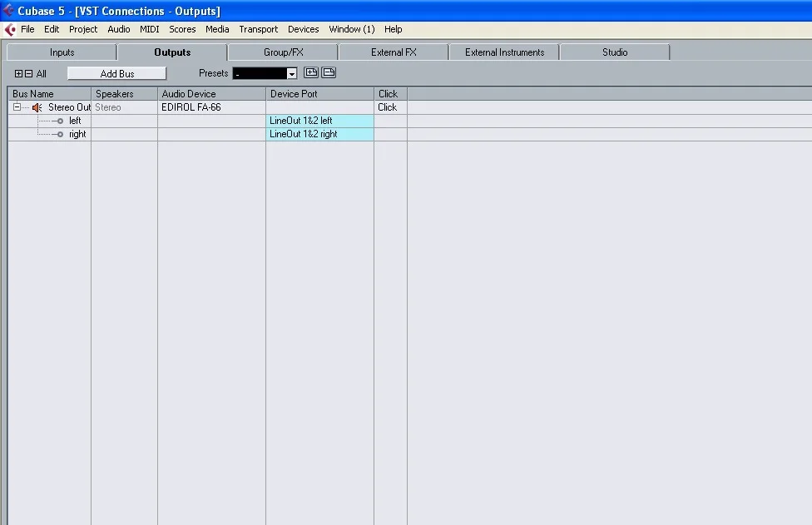Switch to the Studio tab
The height and width of the screenshot is (525, 812).
coord(615,52)
